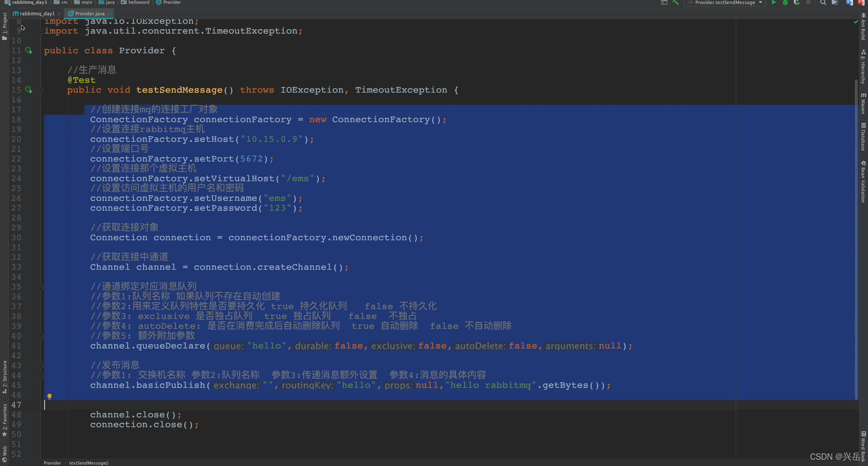
Task: Build the project with the hammer icon
Action: click(675, 3)
